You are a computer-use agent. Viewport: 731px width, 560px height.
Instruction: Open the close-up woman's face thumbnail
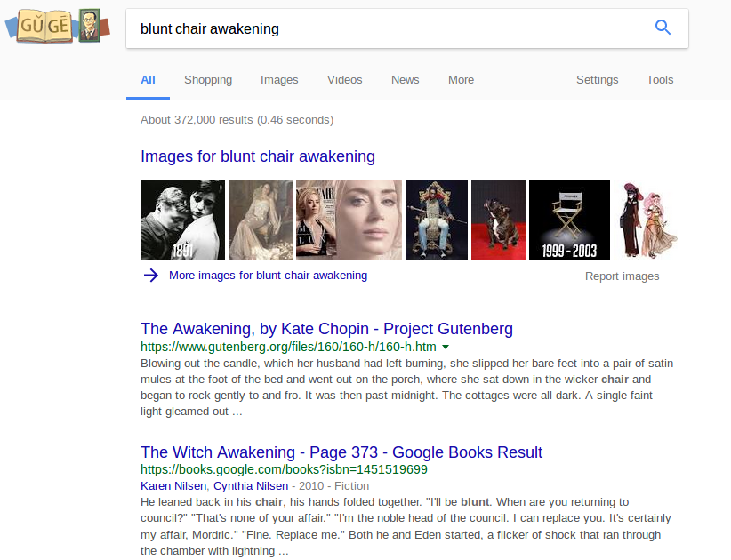pos(369,220)
